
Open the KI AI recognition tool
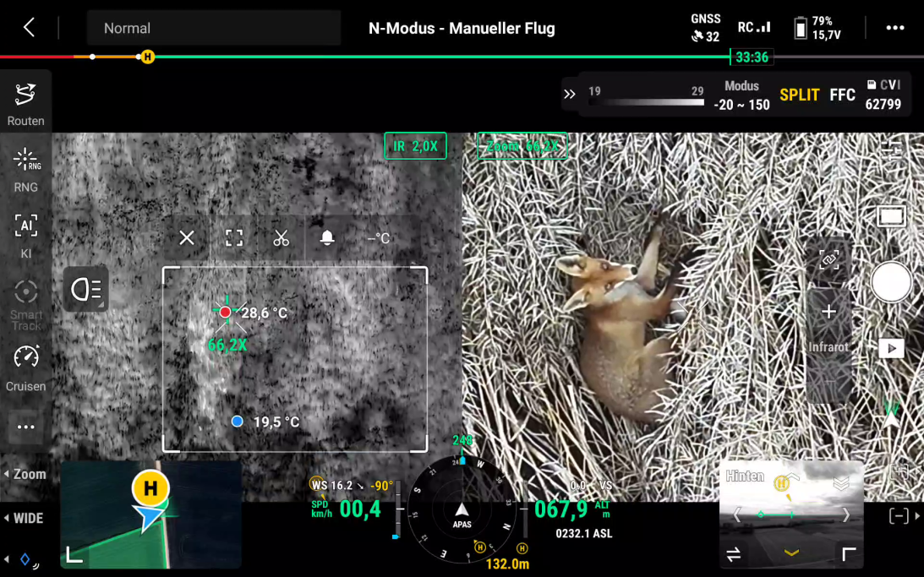click(25, 235)
